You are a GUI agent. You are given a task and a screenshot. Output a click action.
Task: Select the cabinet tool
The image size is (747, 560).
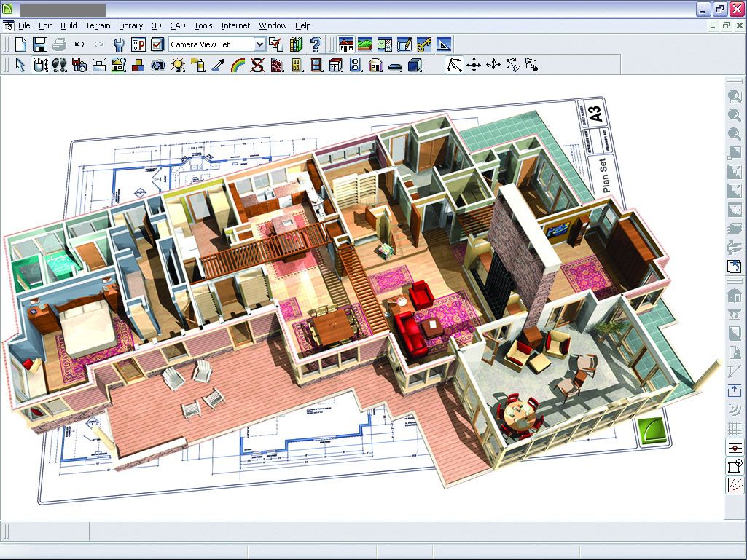coord(336,65)
